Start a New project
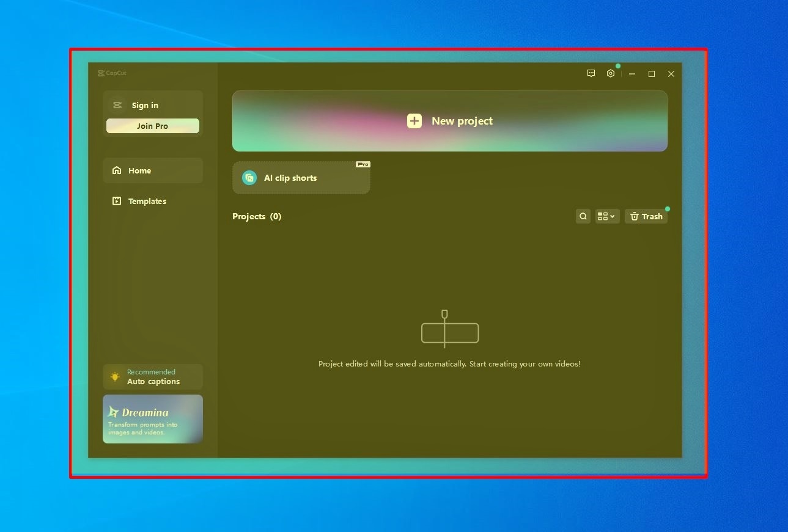 [x=450, y=121]
